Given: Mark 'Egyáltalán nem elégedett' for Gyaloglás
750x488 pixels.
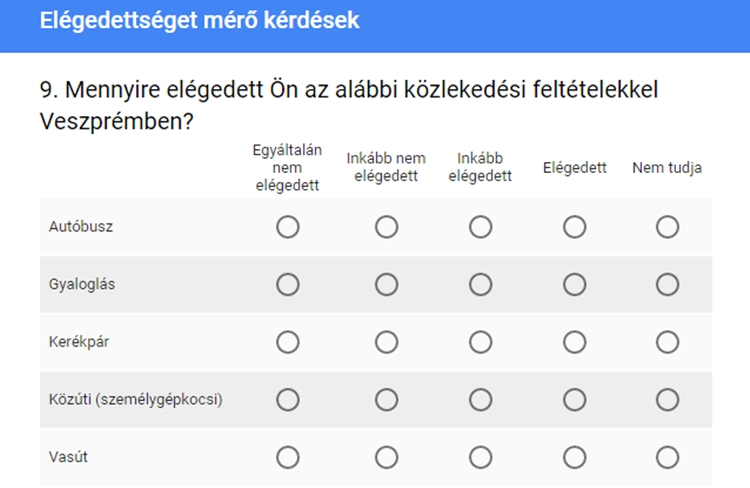Looking at the screenshot, I should click(x=288, y=285).
